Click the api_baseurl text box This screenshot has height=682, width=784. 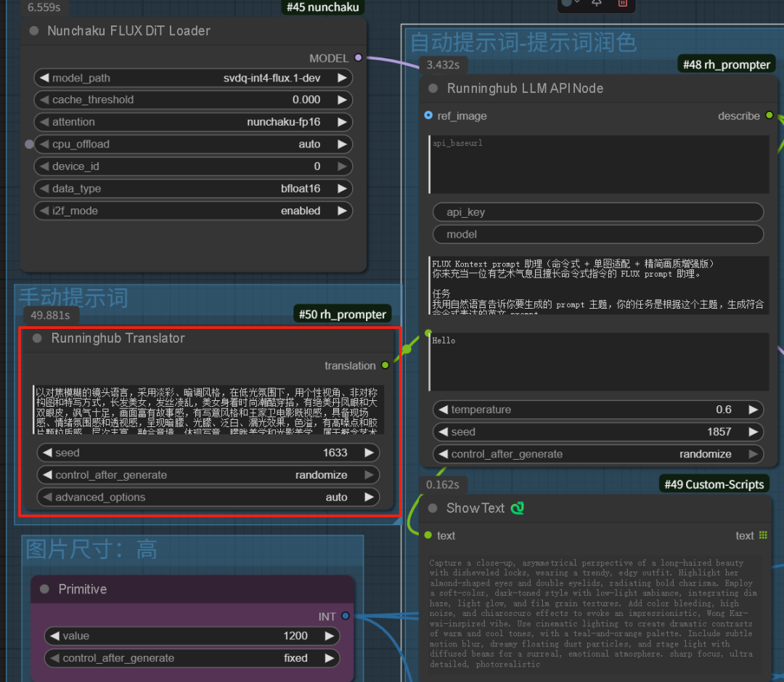(x=598, y=164)
